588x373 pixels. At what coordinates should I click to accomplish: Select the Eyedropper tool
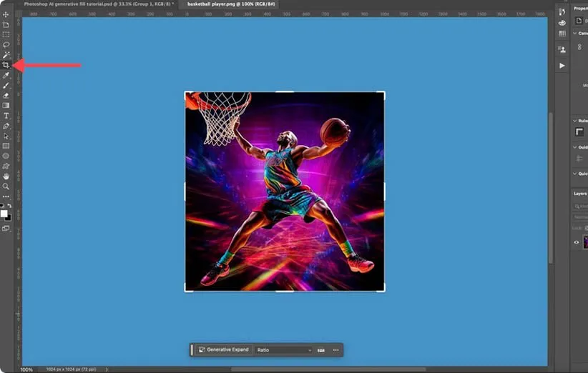pos(6,75)
